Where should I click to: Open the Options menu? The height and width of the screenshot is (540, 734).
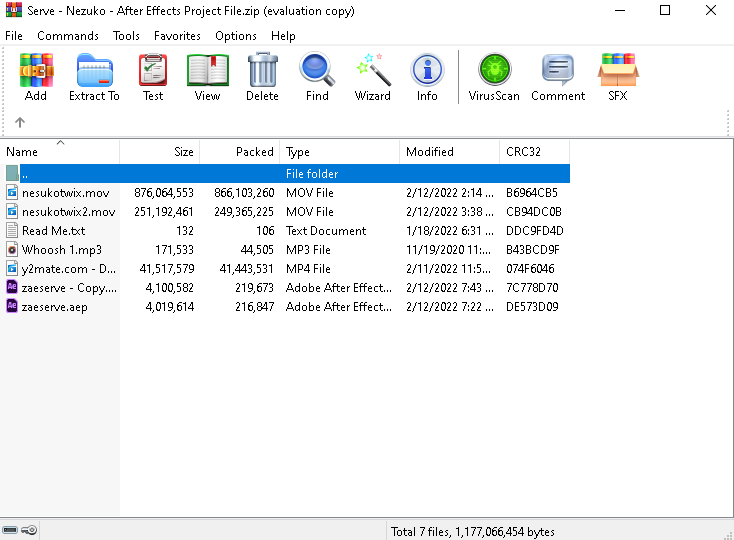tap(236, 36)
